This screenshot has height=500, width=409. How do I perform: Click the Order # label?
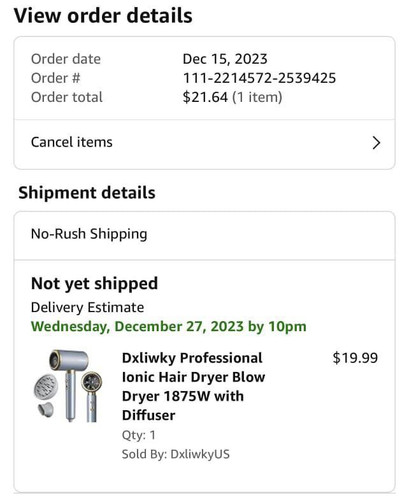(56, 78)
